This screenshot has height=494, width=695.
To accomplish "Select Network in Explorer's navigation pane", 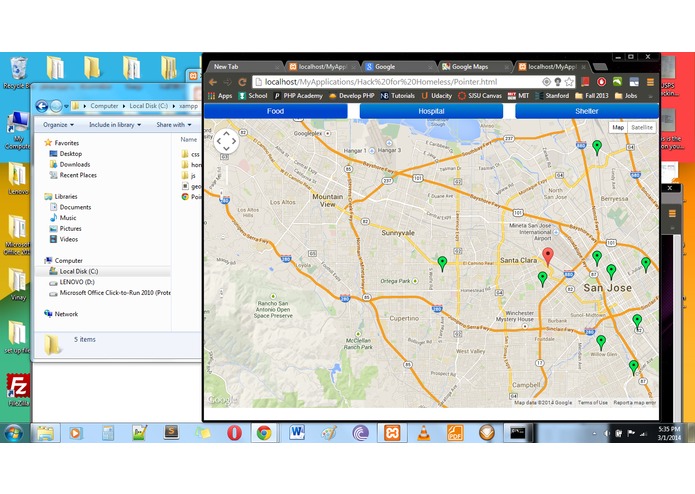I will tap(61, 314).
